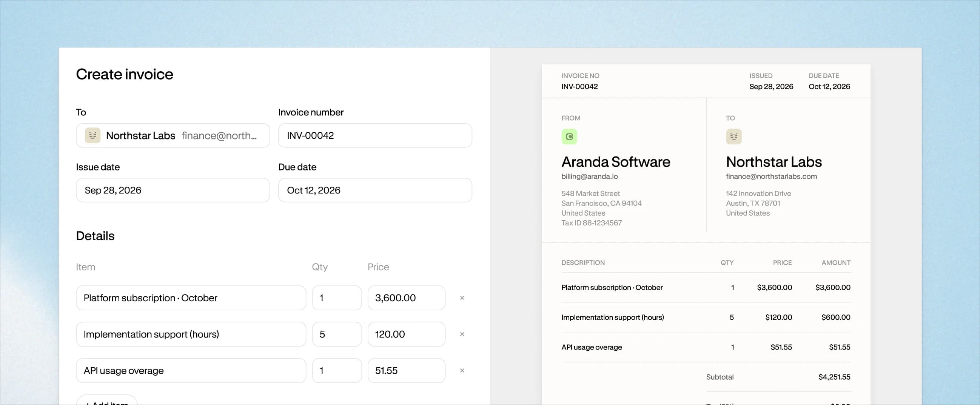Click INV-00042 in the invoice preview
This screenshot has height=405, width=980.
(x=579, y=87)
